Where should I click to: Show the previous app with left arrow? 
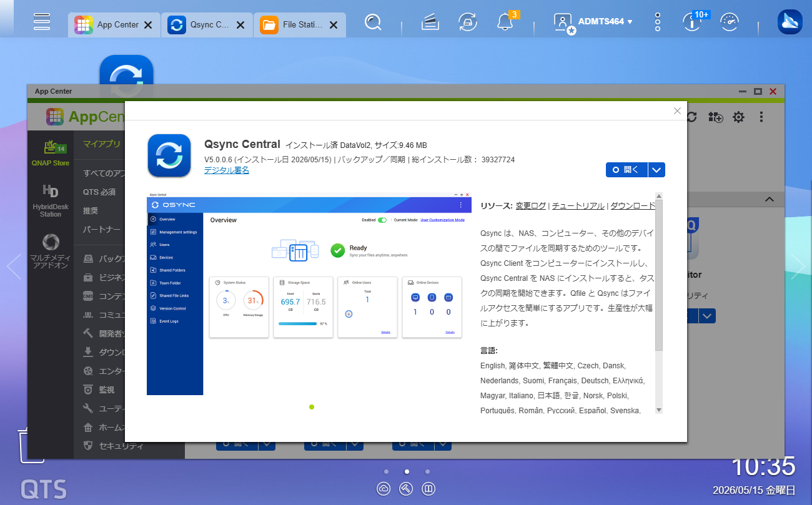point(14,267)
